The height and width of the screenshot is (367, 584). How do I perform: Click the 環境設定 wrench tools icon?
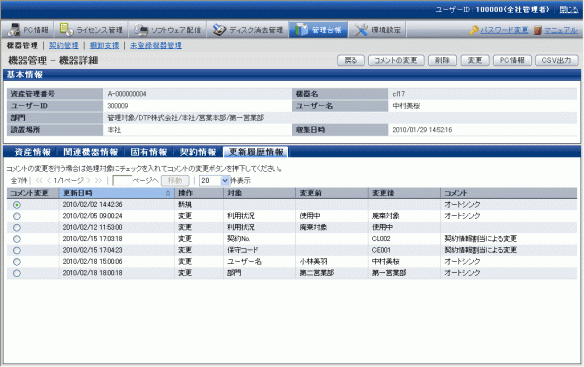coord(361,30)
